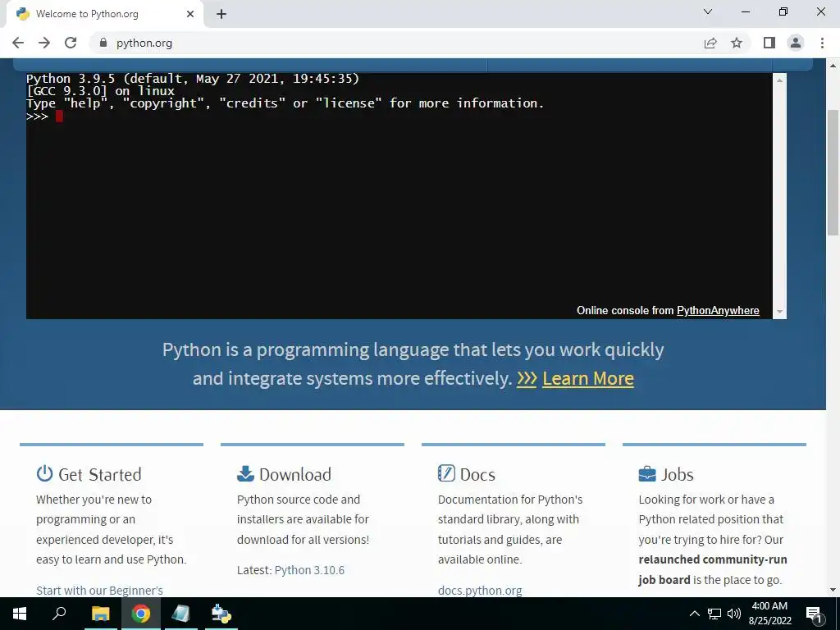The image size is (840, 630).
Task: Share this page via share icon
Action: [710, 43]
